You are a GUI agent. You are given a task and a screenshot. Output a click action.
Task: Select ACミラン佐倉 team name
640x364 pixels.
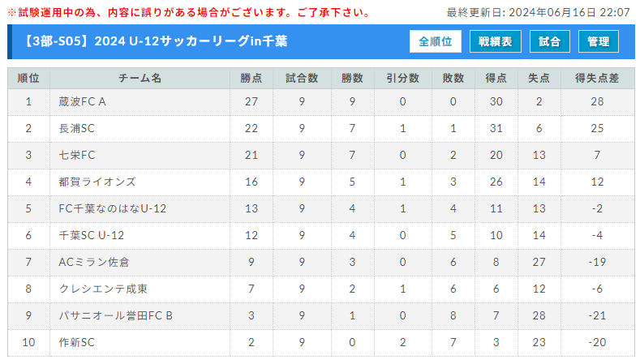[94, 262]
